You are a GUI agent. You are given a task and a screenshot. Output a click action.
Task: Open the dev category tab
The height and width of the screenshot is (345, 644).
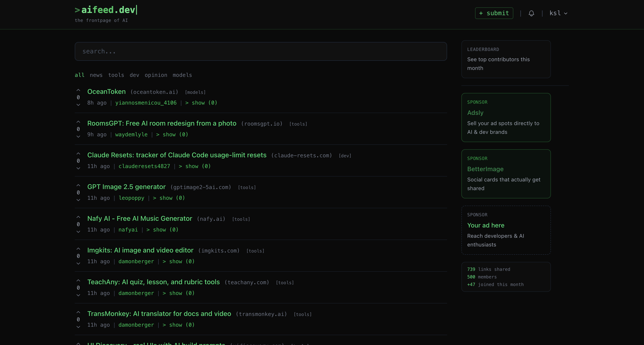tap(134, 75)
